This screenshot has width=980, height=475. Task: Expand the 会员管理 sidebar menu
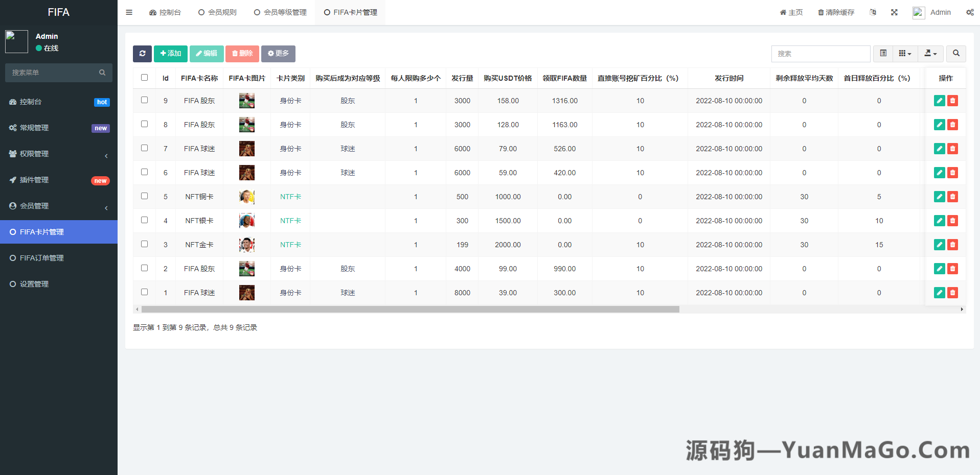58,206
